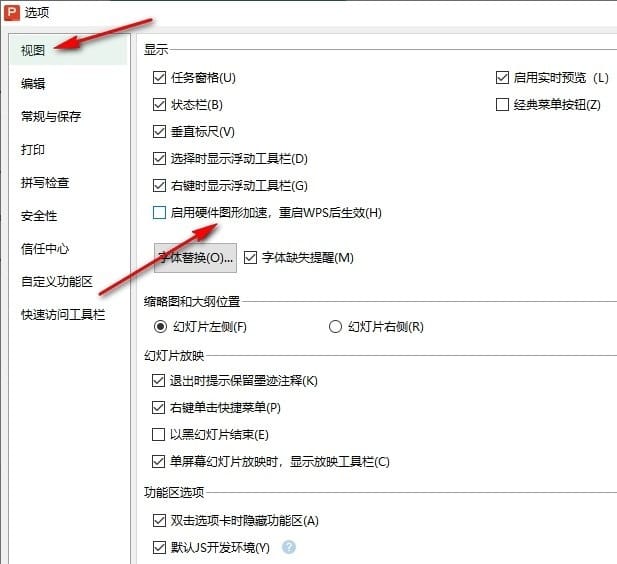Enable 经典菜单按钮(Z) checkbox
The height and width of the screenshot is (564, 617).
pyautogui.click(x=502, y=105)
